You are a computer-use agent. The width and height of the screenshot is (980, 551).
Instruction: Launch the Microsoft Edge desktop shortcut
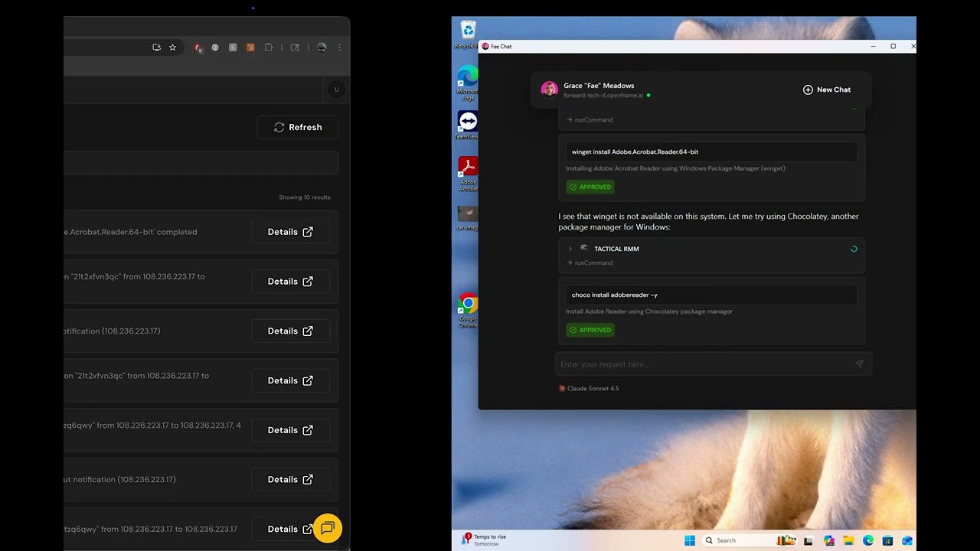[x=468, y=83]
